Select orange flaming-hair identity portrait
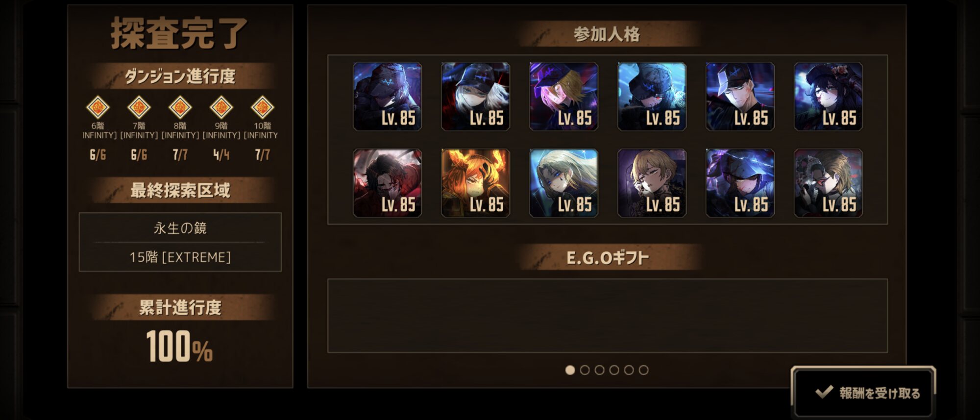 coord(475,183)
